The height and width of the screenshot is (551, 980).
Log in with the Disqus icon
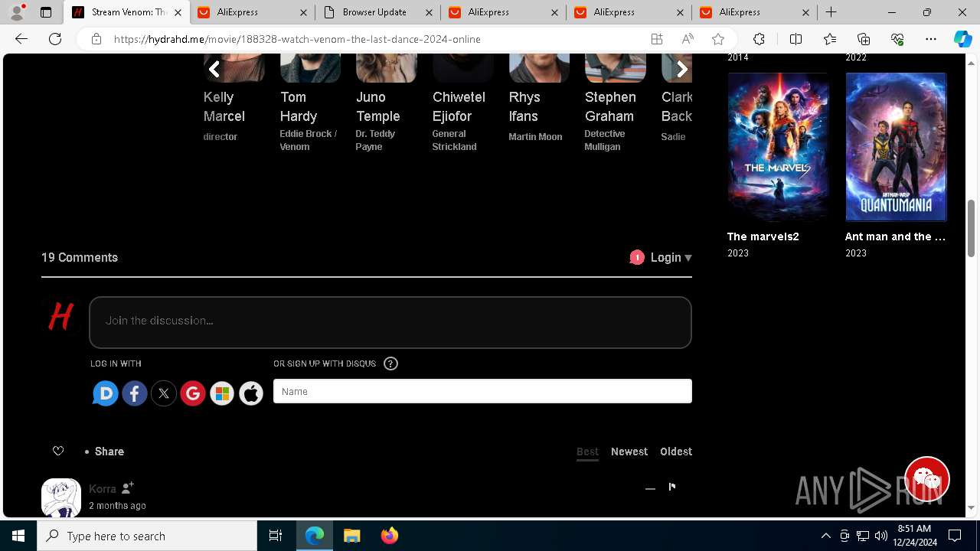tap(106, 393)
